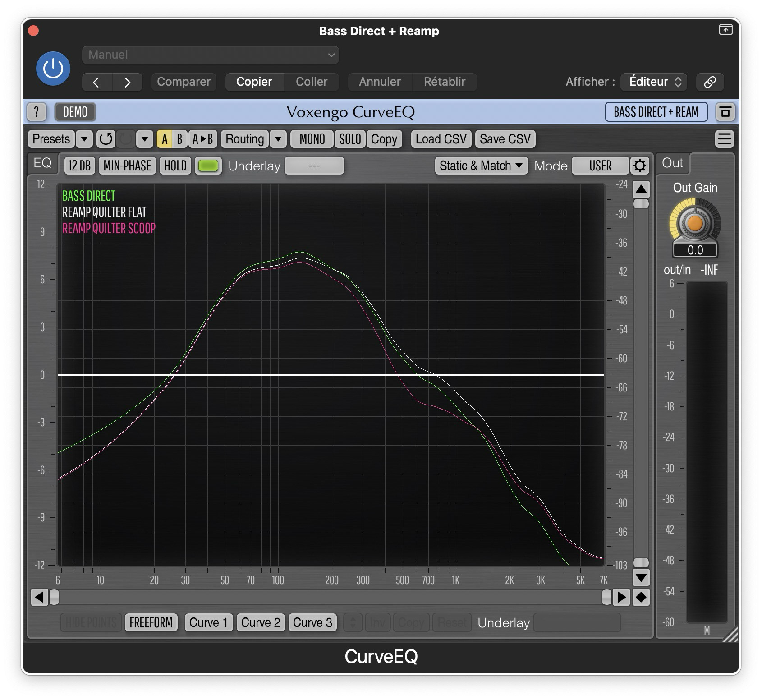Toggle the SOLO button

coord(350,139)
